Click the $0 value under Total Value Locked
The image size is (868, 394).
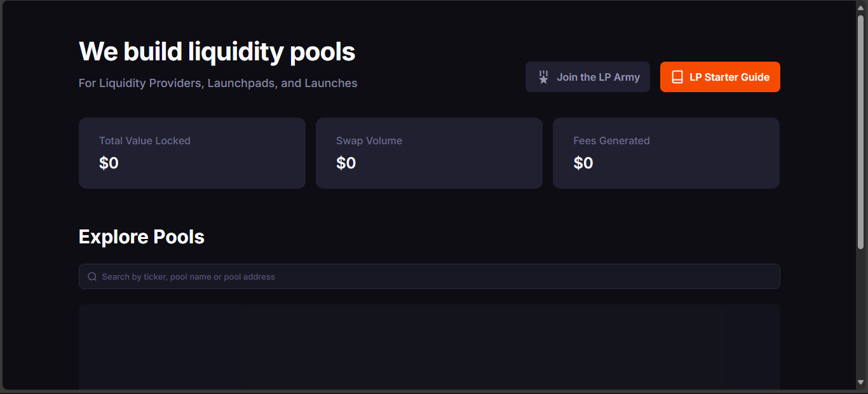point(109,163)
